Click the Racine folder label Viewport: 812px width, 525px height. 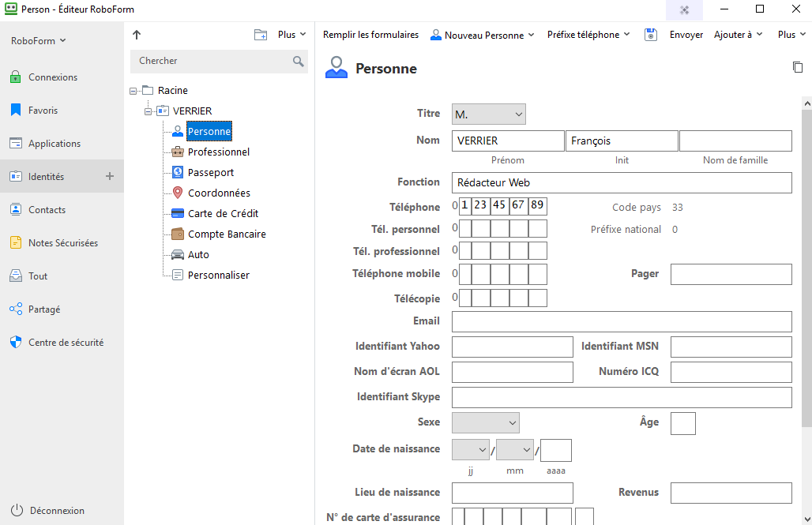pos(172,91)
